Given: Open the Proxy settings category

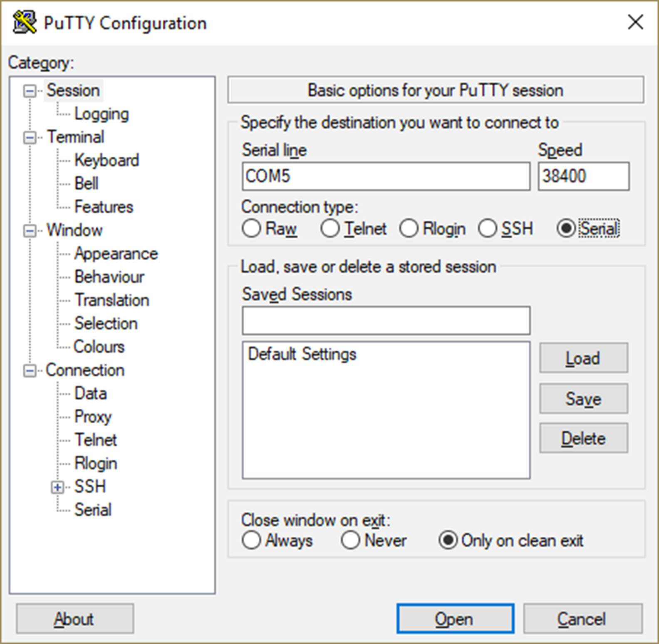Looking at the screenshot, I should [x=93, y=417].
